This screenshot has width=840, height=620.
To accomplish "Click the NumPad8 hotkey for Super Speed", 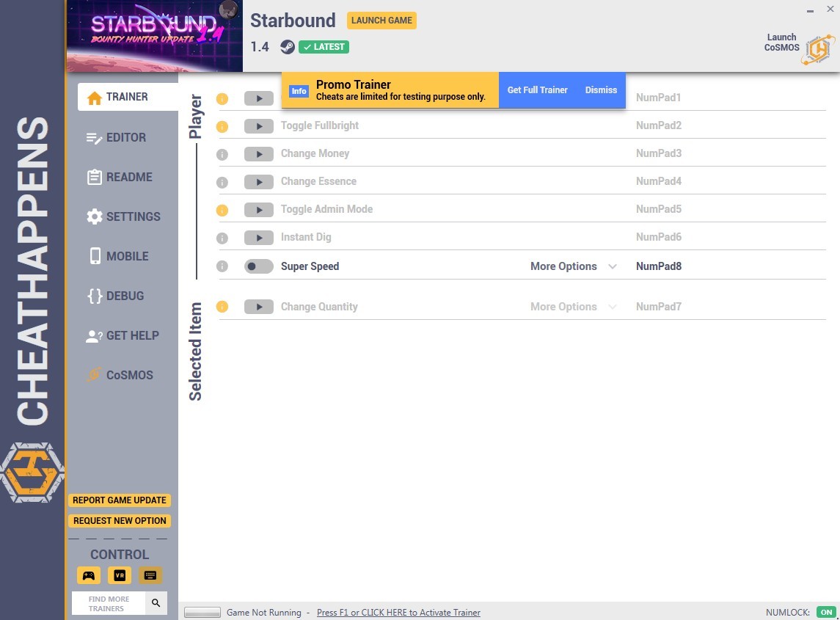I will point(658,266).
